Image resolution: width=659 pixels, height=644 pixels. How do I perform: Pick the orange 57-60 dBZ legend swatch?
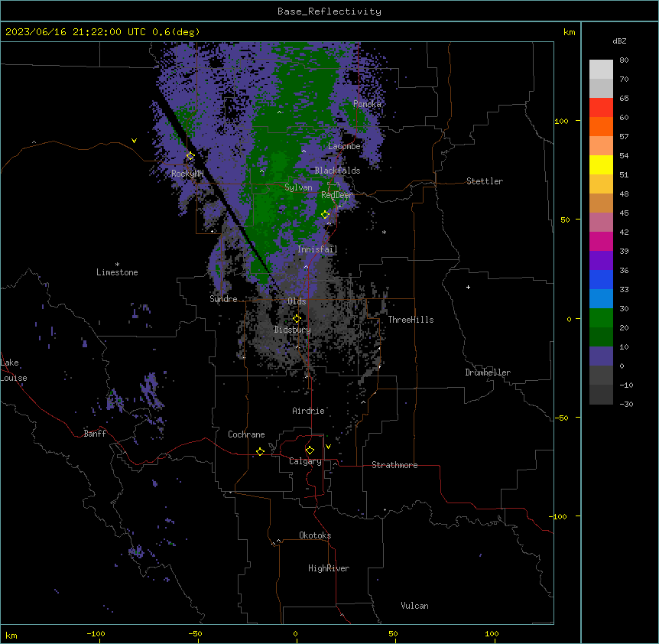pyautogui.click(x=601, y=126)
